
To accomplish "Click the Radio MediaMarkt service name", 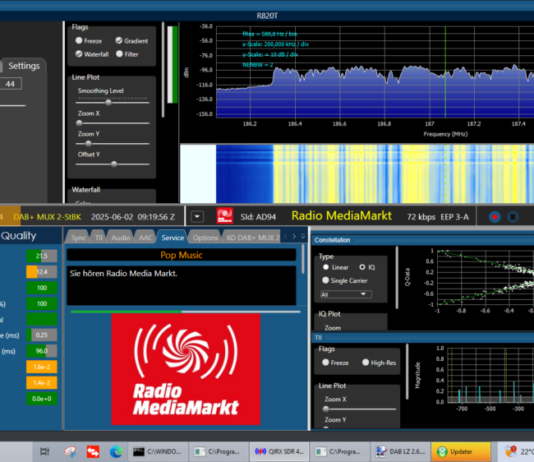I will [342, 216].
